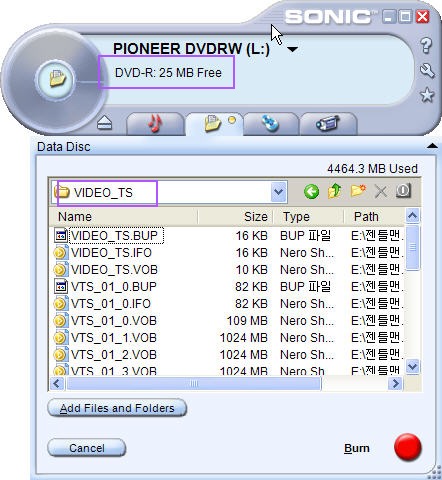Click the VIDEO_TS.IFO file icon

tap(60, 253)
